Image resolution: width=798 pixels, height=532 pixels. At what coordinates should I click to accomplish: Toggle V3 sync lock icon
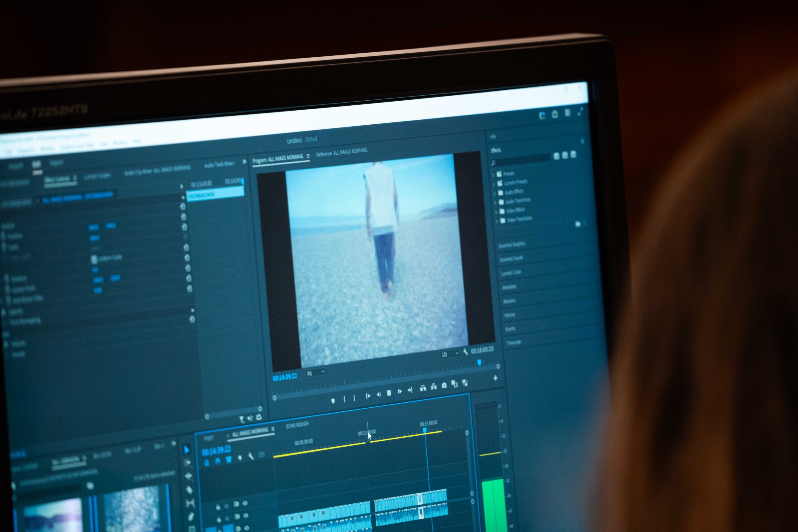click(x=236, y=505)
